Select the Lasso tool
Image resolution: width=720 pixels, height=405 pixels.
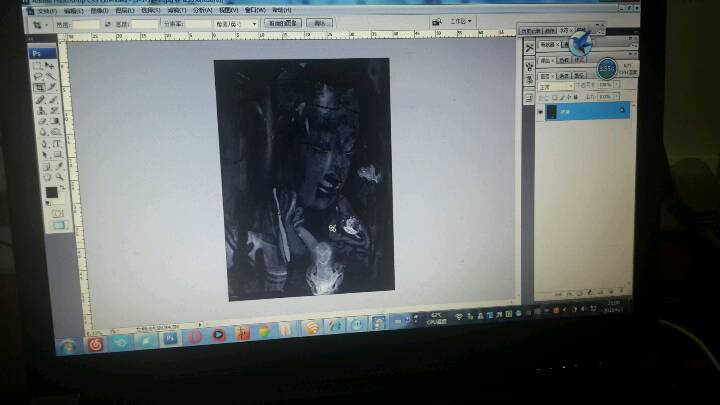(x=38, y=77)
